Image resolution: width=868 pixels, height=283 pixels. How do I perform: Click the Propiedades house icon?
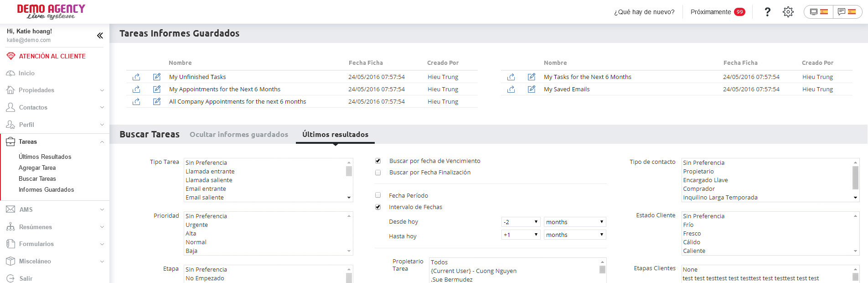pos(10,90)
